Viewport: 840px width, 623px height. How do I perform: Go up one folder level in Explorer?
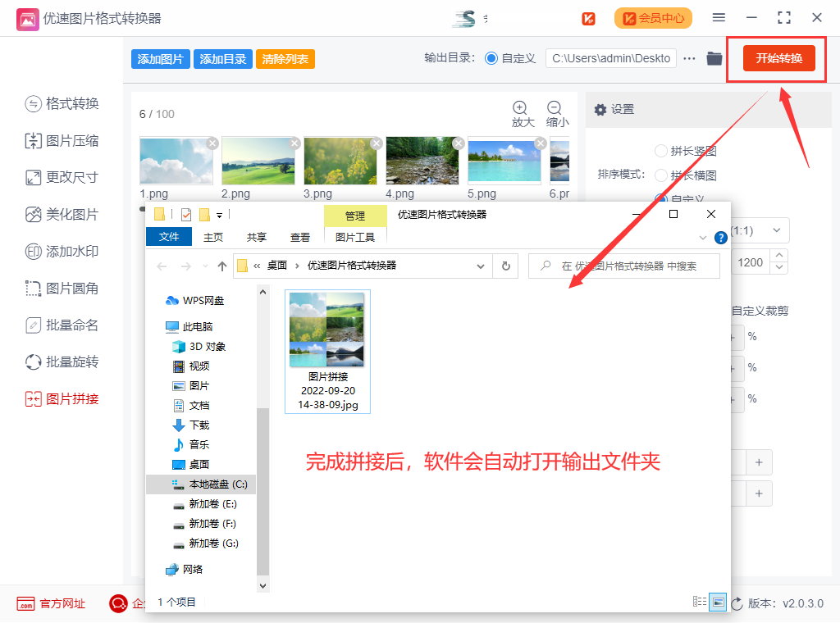tap(222, 266)
